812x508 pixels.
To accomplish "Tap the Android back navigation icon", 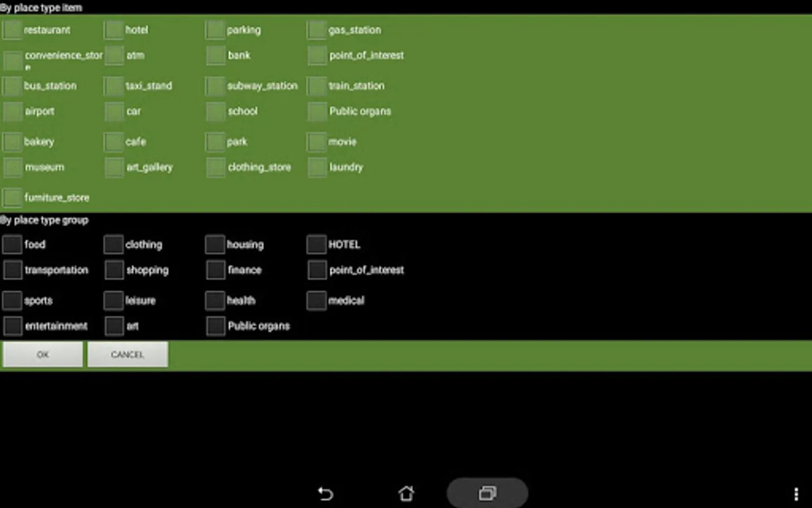I will (x=325, y=494).
